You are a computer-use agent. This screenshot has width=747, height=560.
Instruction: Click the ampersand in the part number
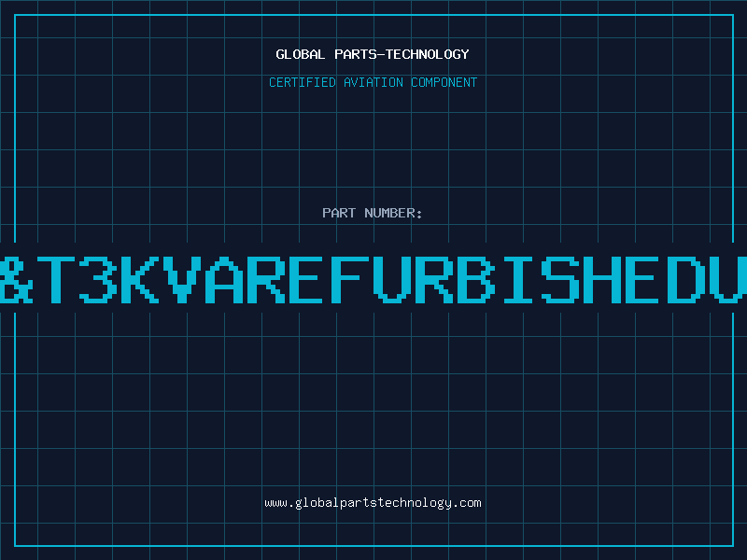click(16, 280)
